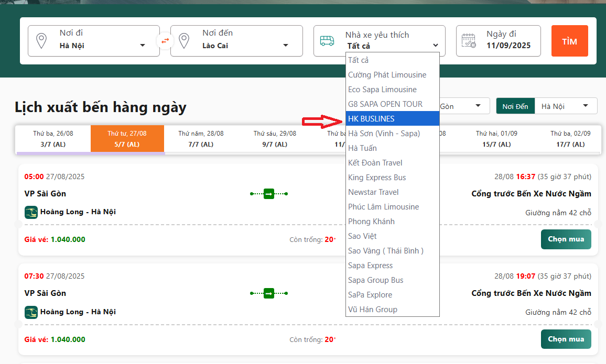Click Chọn mua for the 07:30 trip

(566, 339)
